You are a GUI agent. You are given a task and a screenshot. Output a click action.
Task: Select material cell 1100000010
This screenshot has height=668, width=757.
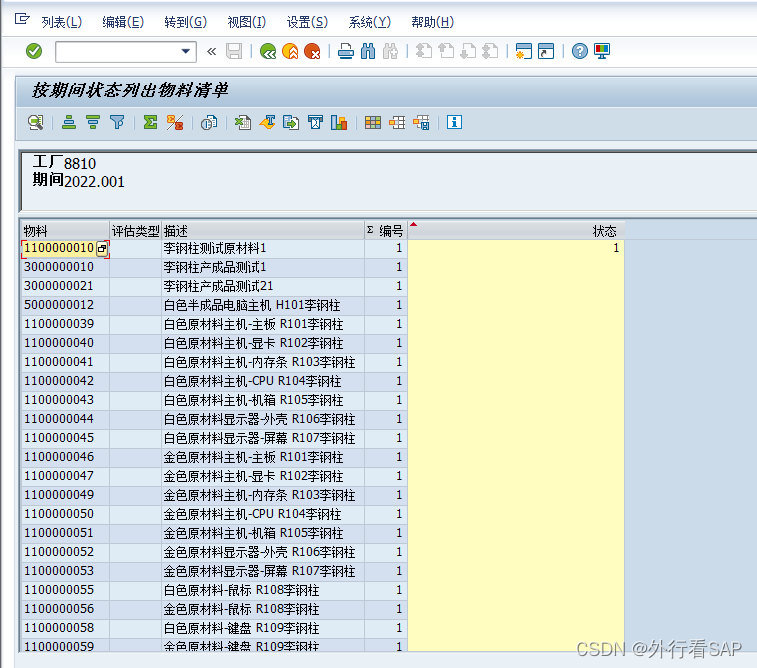tap(59, 249)
